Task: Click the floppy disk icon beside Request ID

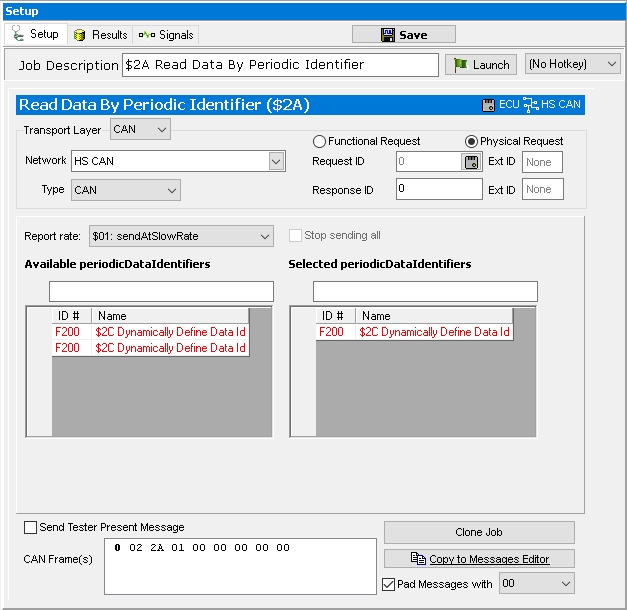Action: (471, 162)
